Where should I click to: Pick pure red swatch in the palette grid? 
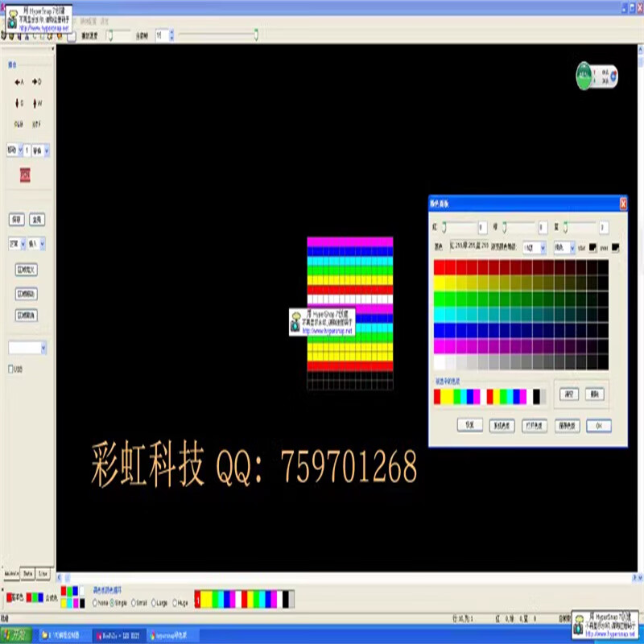439,267
